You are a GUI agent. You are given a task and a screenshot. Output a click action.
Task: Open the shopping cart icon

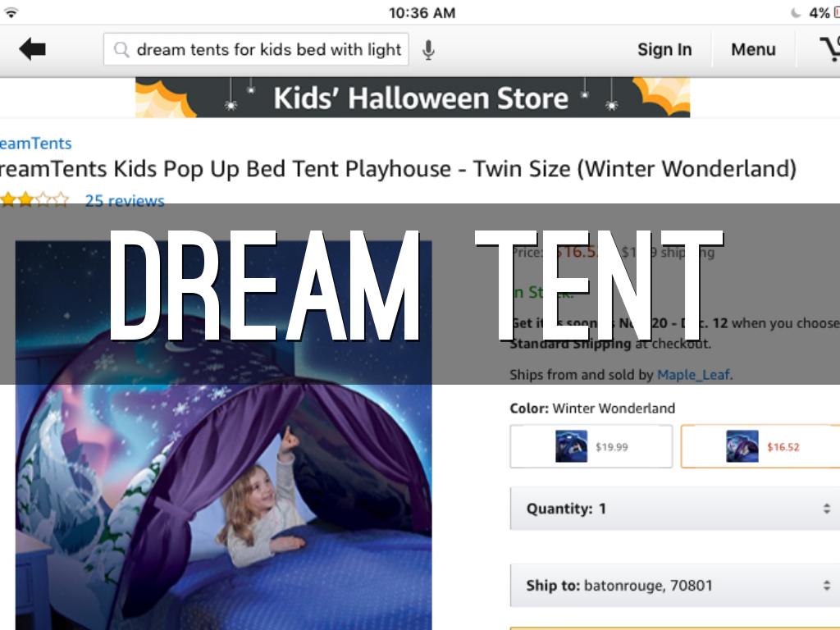(x=830, y=48)
